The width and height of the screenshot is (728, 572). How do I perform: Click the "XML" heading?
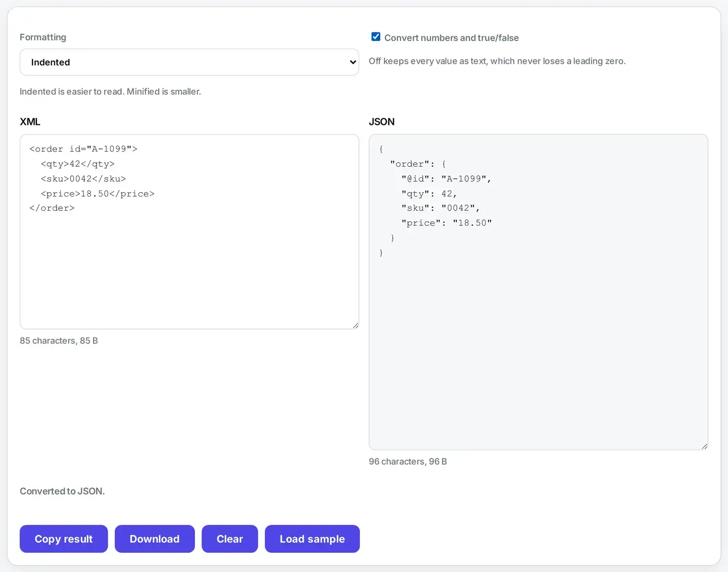30,122
